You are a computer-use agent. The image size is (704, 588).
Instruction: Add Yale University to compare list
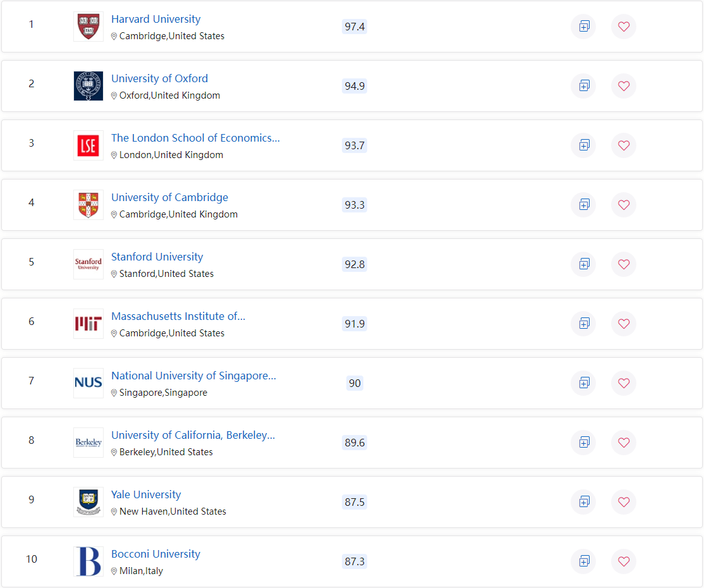pyautogui.click(x=583, y=502)
